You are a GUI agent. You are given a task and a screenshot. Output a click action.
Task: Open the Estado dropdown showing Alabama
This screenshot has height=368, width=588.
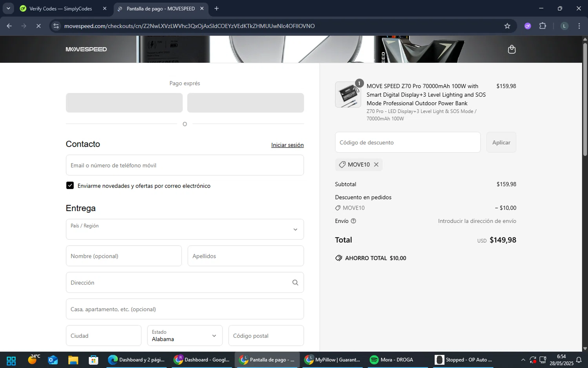click(185, 336)
